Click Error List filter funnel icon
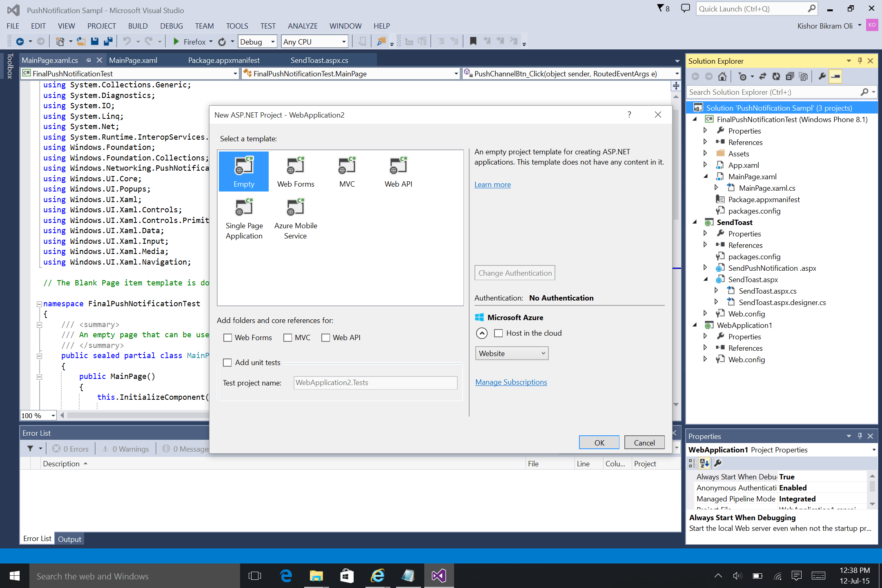Image resolution: width=882 pixels, height=588 pixels. click(x=30, y=449)
